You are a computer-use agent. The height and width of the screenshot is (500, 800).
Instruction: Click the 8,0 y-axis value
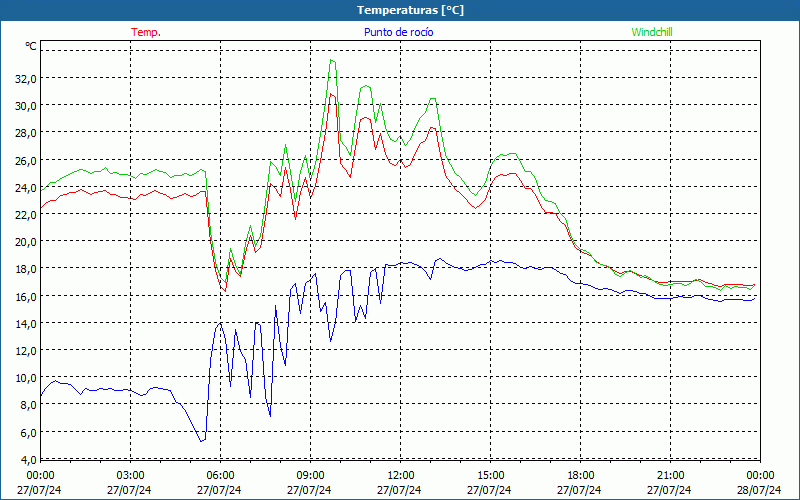[x=29, y=405]
